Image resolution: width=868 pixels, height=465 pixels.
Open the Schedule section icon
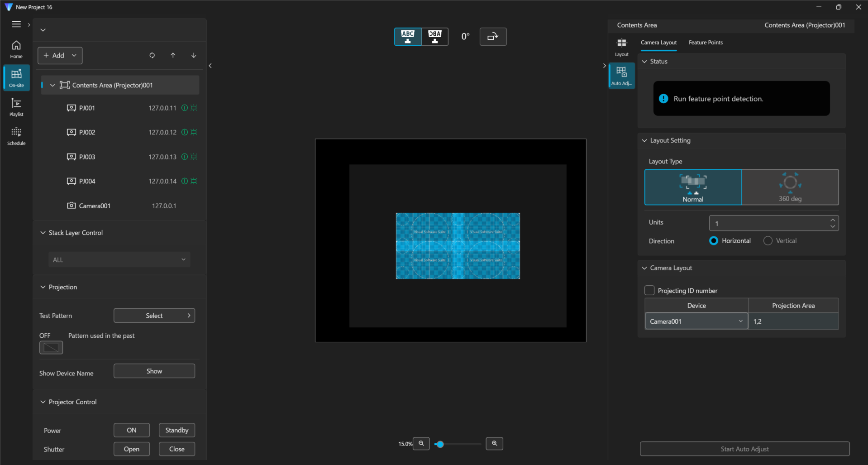(x=16, y=136)
